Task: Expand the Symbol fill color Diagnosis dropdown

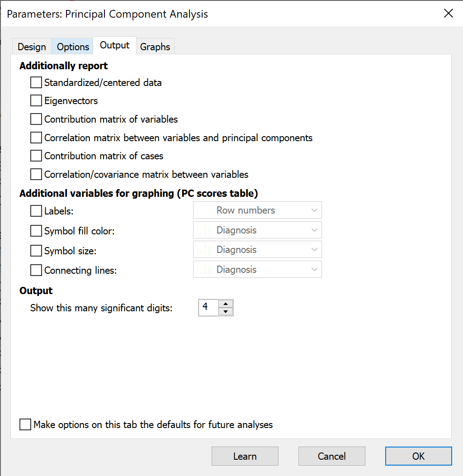Action: (257, 230)
